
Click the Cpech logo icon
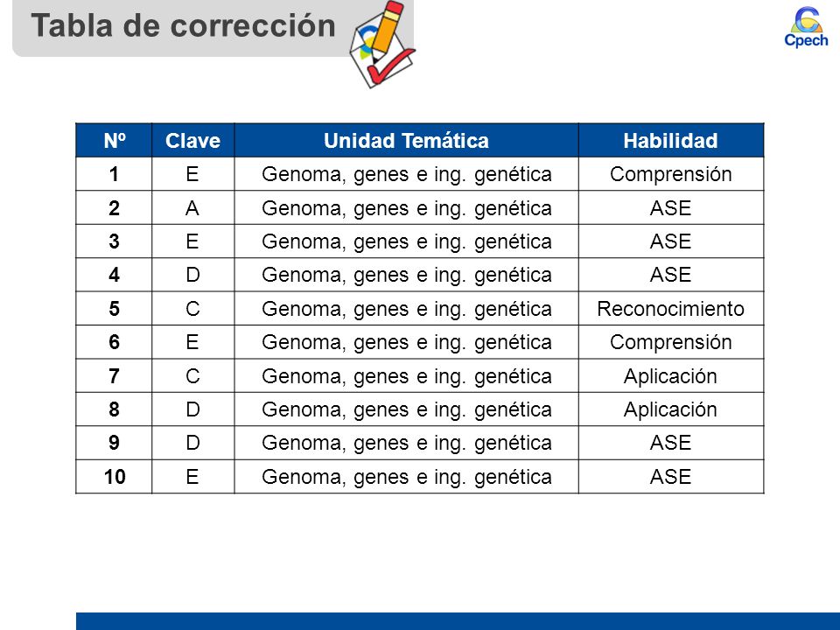tap(806, 27)
